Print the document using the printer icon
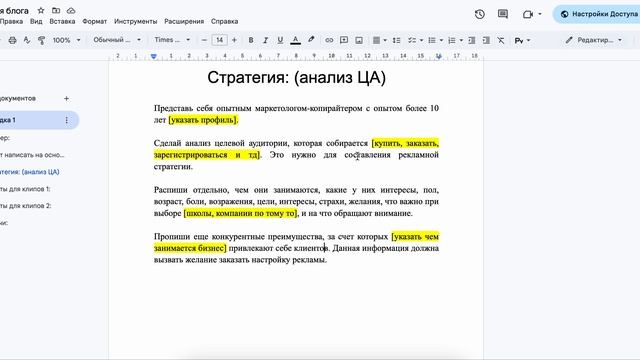The width and height of the screenshot is (640, 360). [13, 40]
